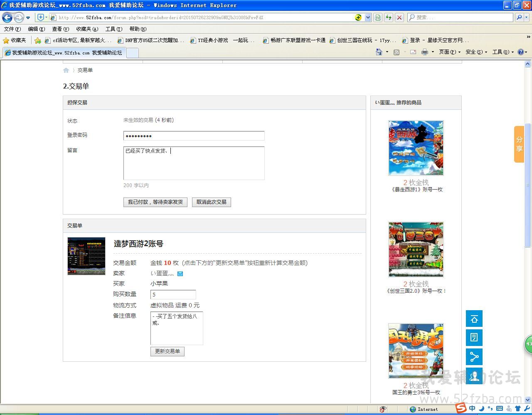Select the 我爱辅助游戏论坛 browser tab
532x415 pixels.
coord(64,53)
